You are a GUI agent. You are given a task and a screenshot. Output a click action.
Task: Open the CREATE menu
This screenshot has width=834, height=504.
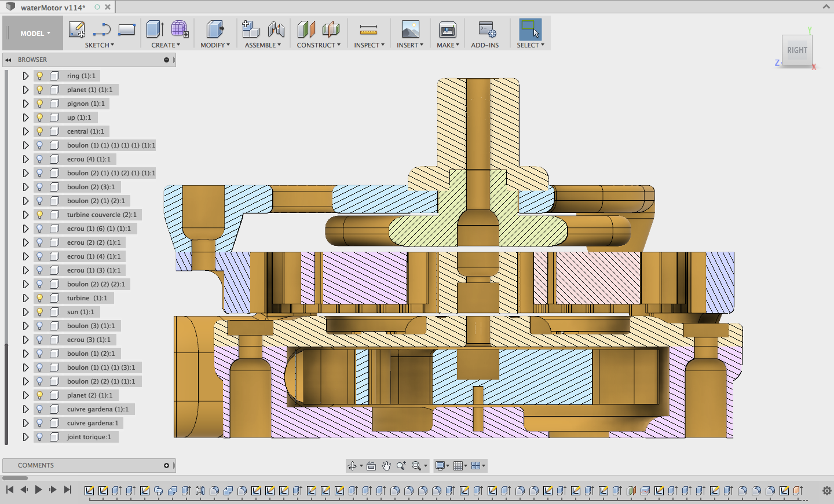point(166,45)
